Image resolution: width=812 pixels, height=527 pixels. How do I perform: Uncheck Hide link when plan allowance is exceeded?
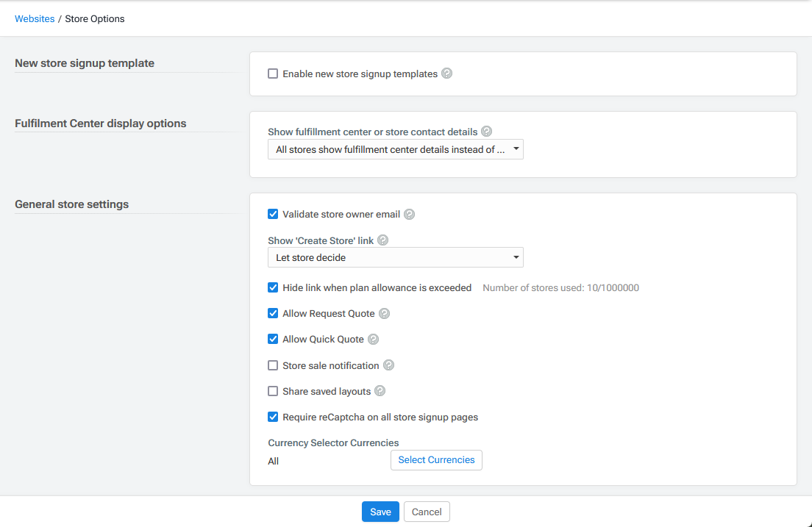(273, 287)
